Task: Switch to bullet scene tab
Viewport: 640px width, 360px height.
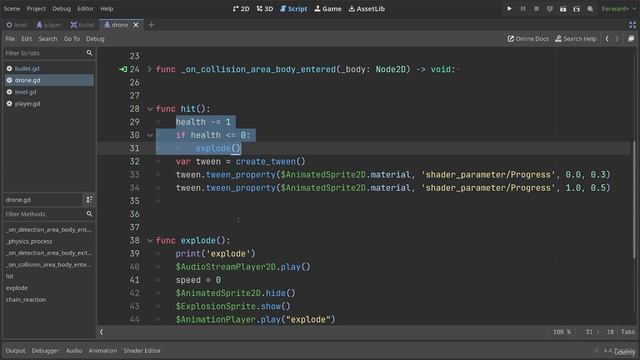Action: pyautogui.click(x=82, y=25)
